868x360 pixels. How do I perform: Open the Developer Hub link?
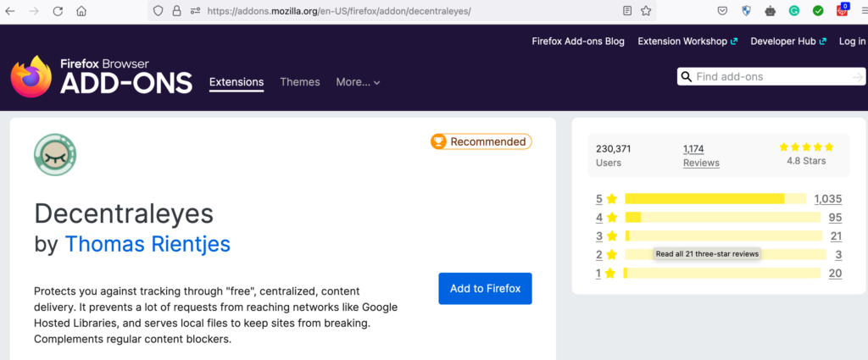(x=788, y=42)
